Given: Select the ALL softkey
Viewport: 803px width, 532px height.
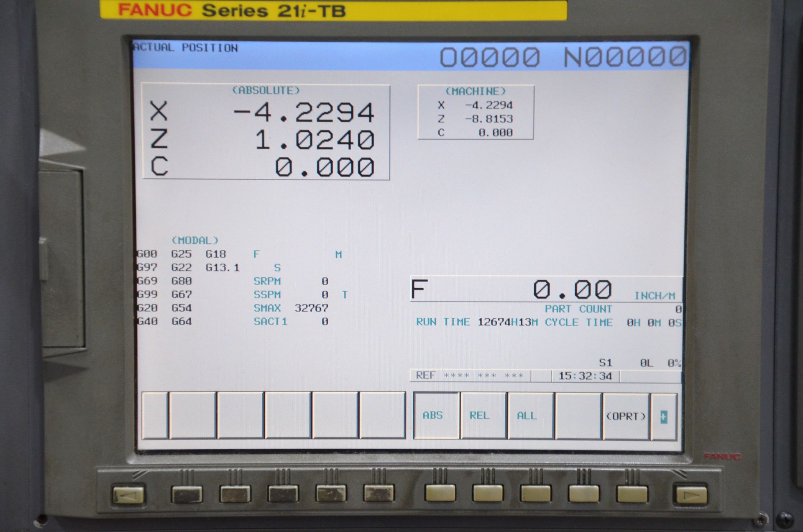Looking at the screenshot, I should pos(531,416).
